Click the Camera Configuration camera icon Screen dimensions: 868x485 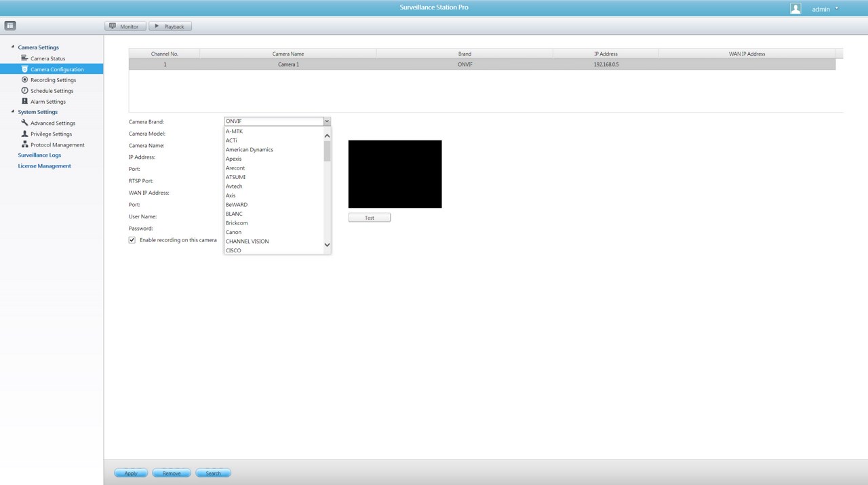click(24, 69)
